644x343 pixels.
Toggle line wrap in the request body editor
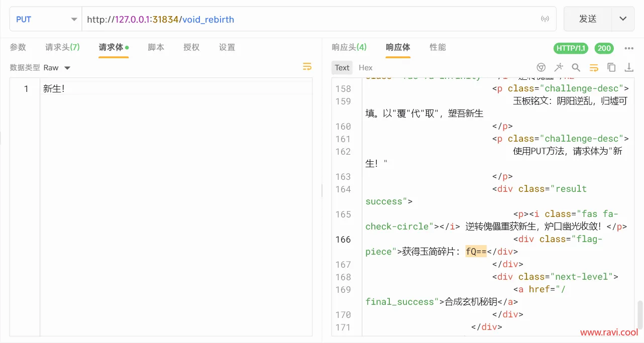point(307,67)
